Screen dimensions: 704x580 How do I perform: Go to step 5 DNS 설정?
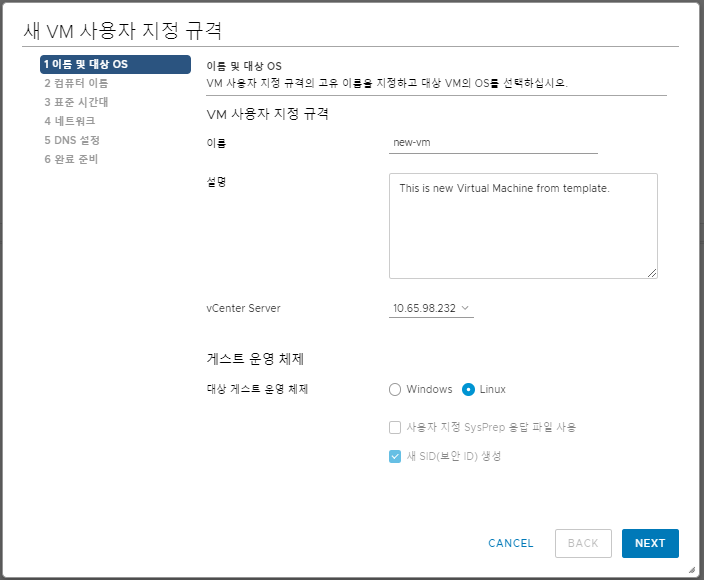click(x=72, y=140)
